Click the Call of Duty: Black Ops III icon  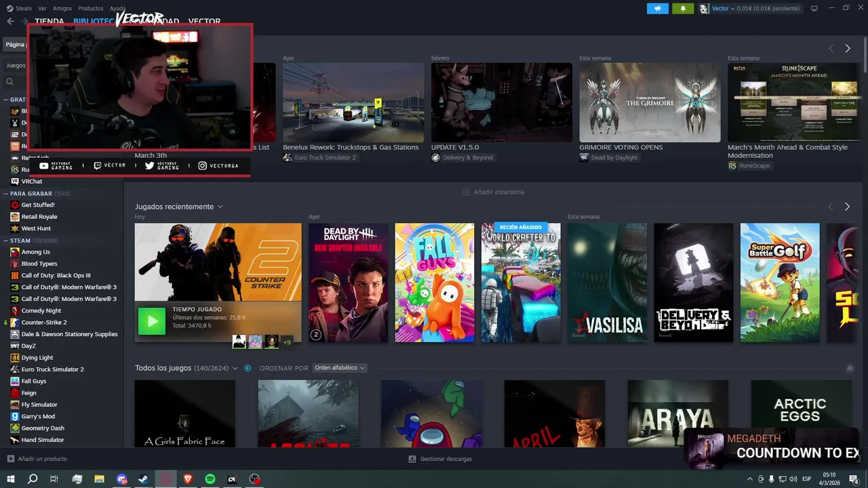pyautogui.click(x=15, y=275)
